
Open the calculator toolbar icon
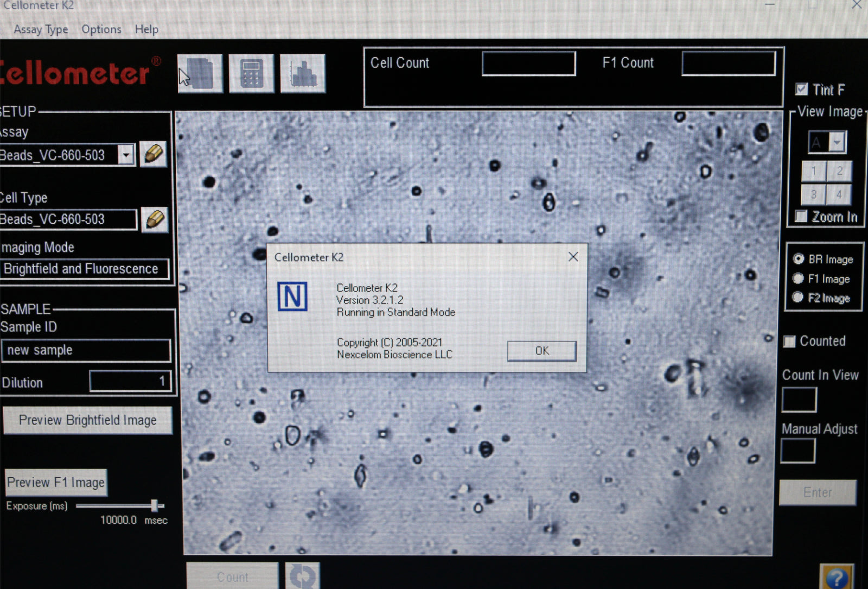[x=251, y=73]
